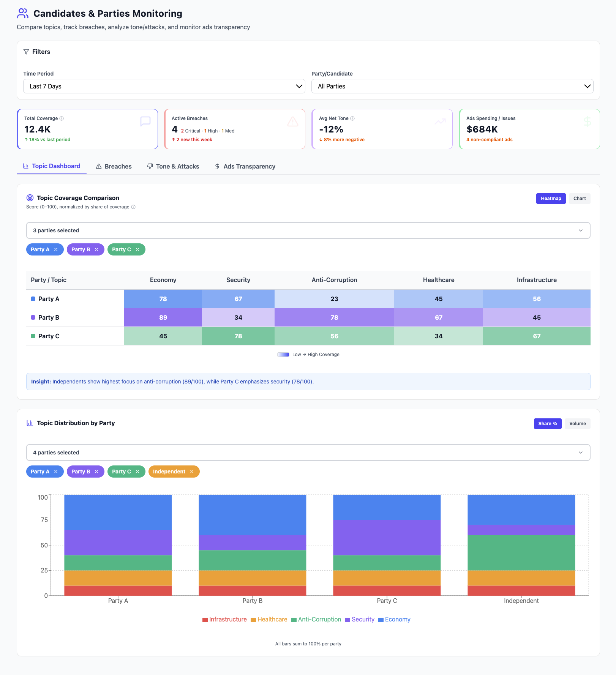Viewport: 616px width, 675px height.
Task: Open the Topic Dashboard tab
Action: [x=52, y=166]
